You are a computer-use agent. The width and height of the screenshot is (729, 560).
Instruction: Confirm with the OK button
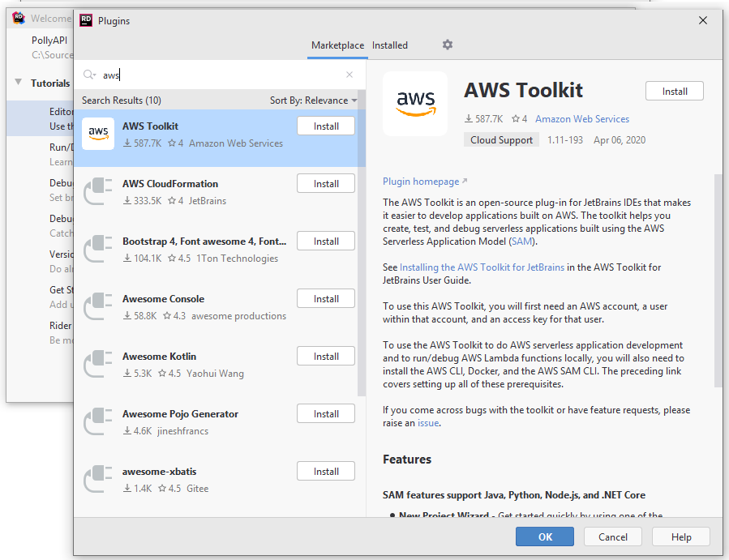click(545, 536)
